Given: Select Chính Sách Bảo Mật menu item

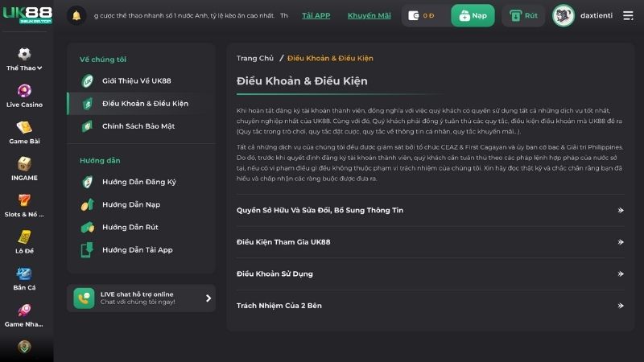Looking at the screenshot, I should tap(138, 126).
